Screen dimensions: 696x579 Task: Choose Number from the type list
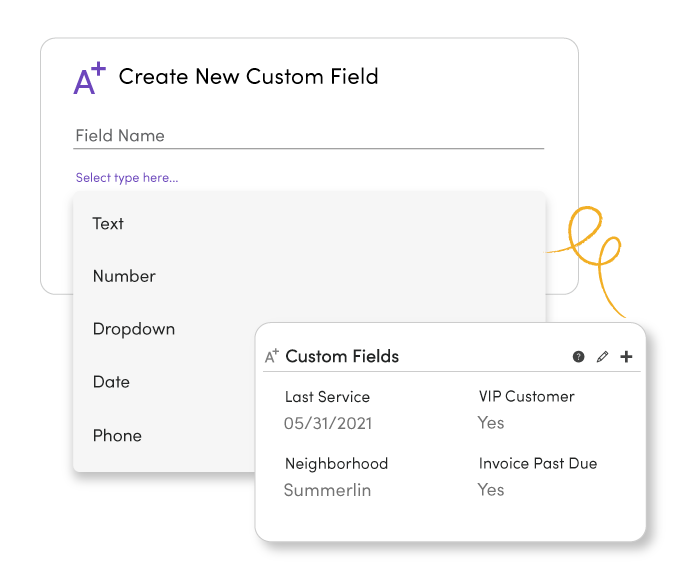click(124, 276)
